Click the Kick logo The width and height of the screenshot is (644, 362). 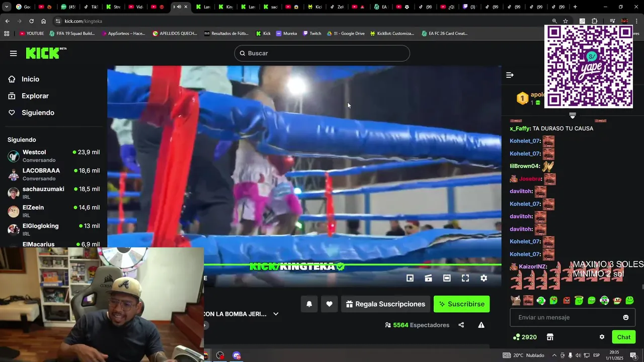[46, 53]
